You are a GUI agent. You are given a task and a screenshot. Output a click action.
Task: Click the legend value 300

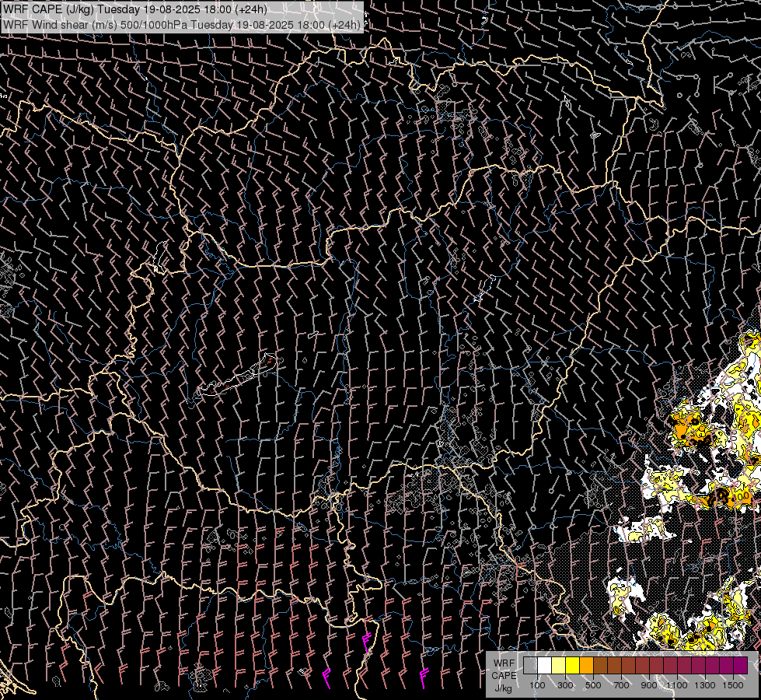[565, 685]
